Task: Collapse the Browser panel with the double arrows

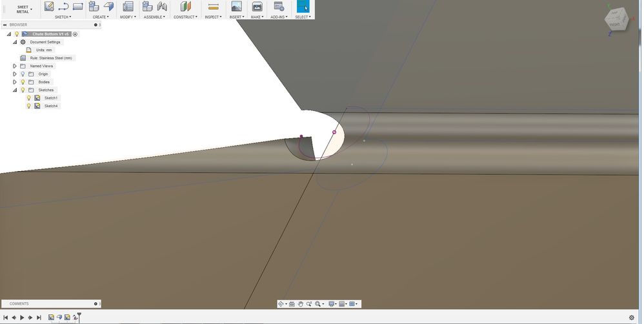Action: pos(5,25)
